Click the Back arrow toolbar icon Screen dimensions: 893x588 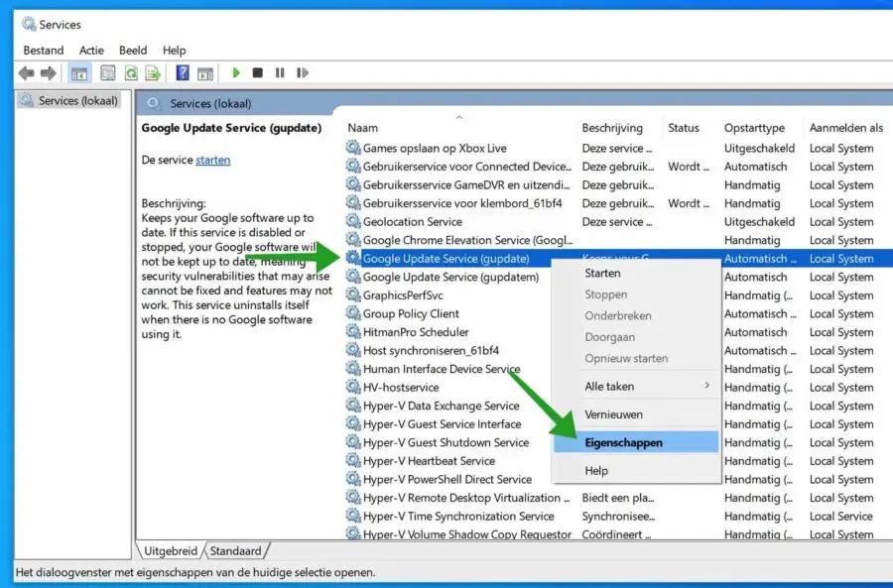point(26,72)
